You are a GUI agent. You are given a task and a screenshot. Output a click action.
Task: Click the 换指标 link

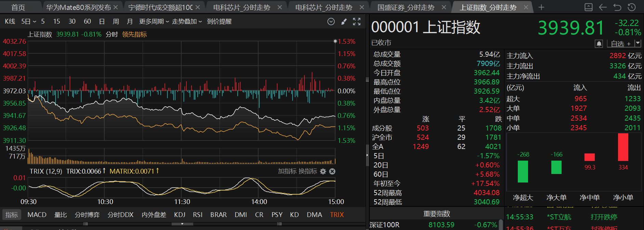coord(307,171)
